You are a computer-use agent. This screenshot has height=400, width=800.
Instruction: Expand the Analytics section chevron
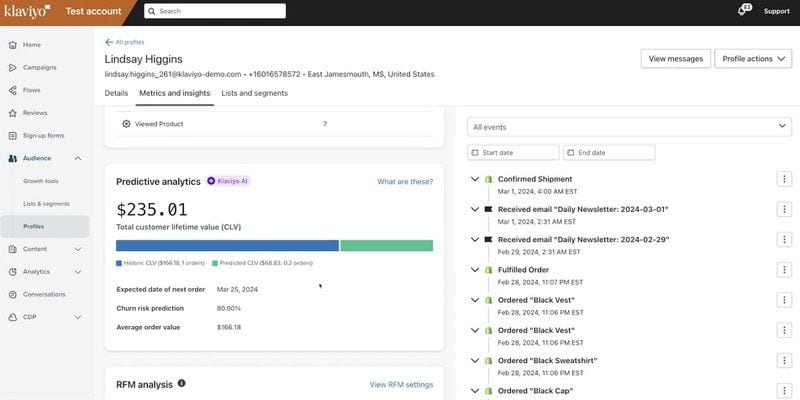tap(78, 272)
